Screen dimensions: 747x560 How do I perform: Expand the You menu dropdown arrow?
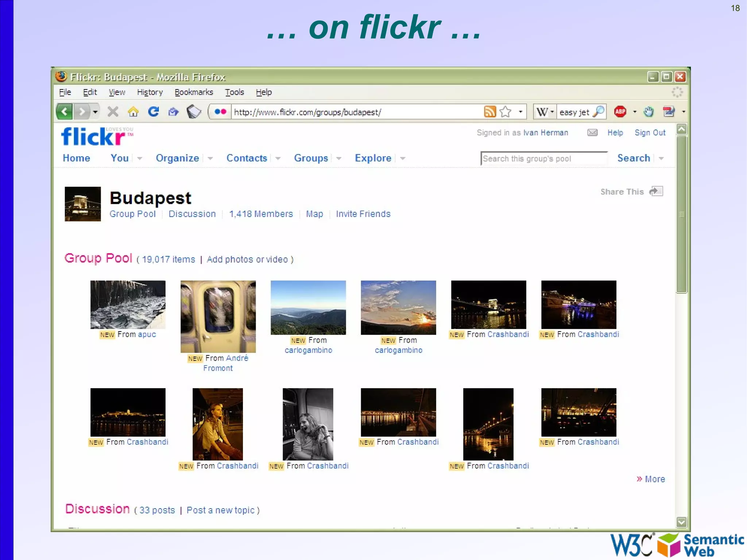[139, 158]
